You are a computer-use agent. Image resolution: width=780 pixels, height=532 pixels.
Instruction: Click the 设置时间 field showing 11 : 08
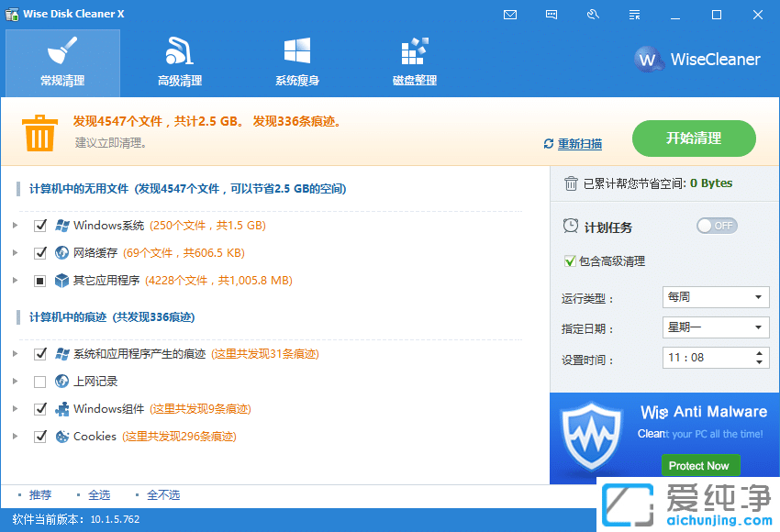(x=716, y=358)
